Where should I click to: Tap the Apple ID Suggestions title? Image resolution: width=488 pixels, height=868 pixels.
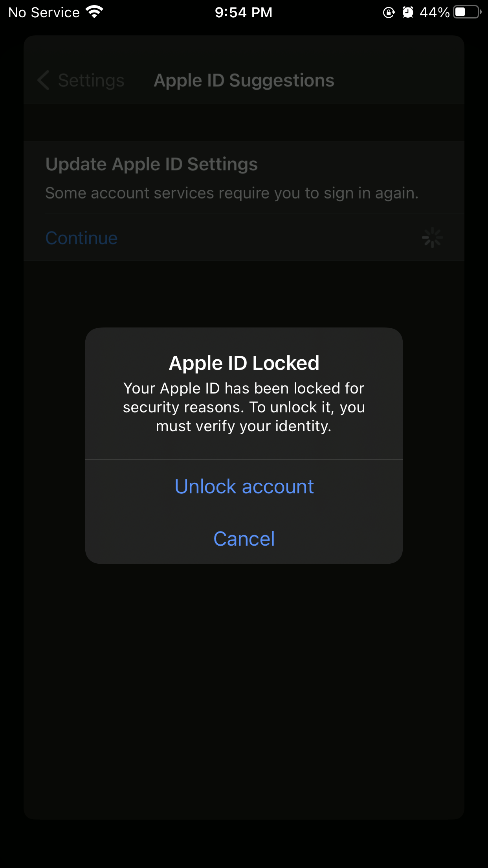[x=244, y=81]
